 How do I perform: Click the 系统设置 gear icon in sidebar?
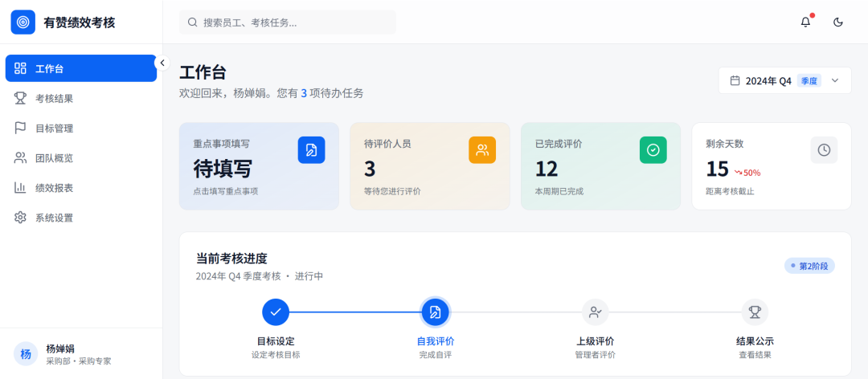click(x=20, y=218)
